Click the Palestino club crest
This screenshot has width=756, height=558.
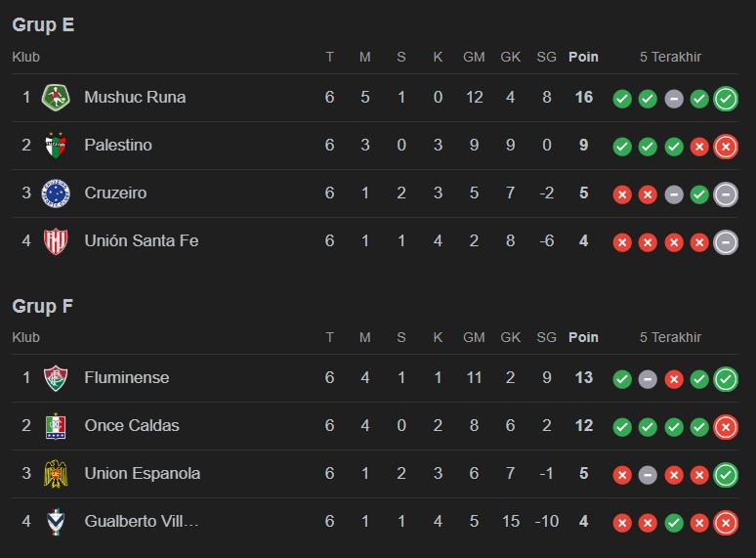pyautogui.click(x=56, y=146)
